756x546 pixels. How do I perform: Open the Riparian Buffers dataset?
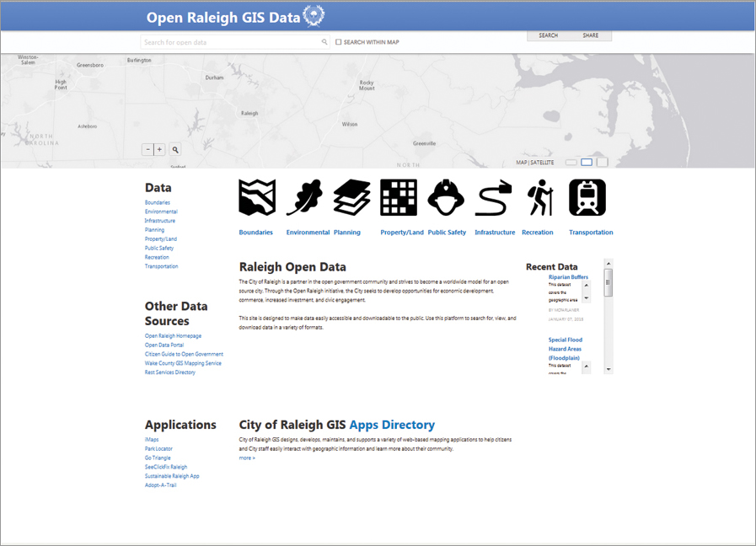coord(568,277)
